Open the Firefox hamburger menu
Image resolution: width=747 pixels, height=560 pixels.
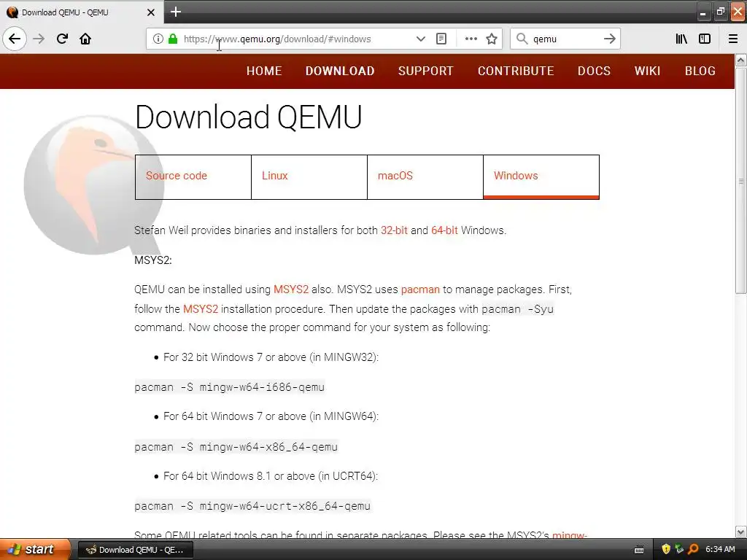click(x=733, y=39)
